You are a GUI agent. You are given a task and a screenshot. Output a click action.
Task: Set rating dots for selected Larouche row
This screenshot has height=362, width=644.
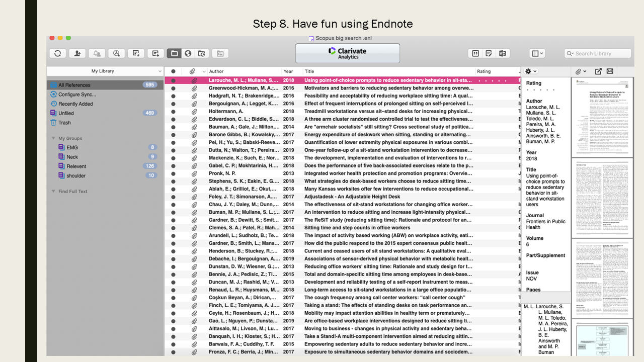tap(492, 80)
